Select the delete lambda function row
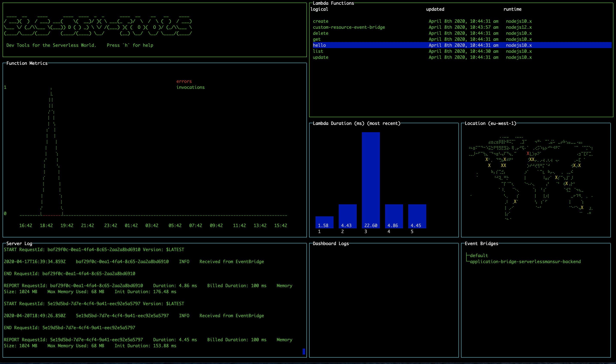The width and height of the screenshot is (616, 364). pos(320,33)
